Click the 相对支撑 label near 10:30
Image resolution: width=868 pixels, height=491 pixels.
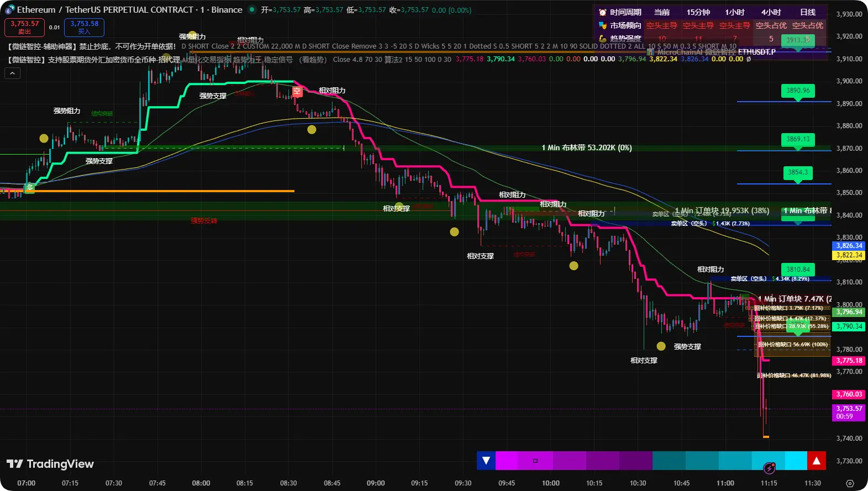pos(644,361)
